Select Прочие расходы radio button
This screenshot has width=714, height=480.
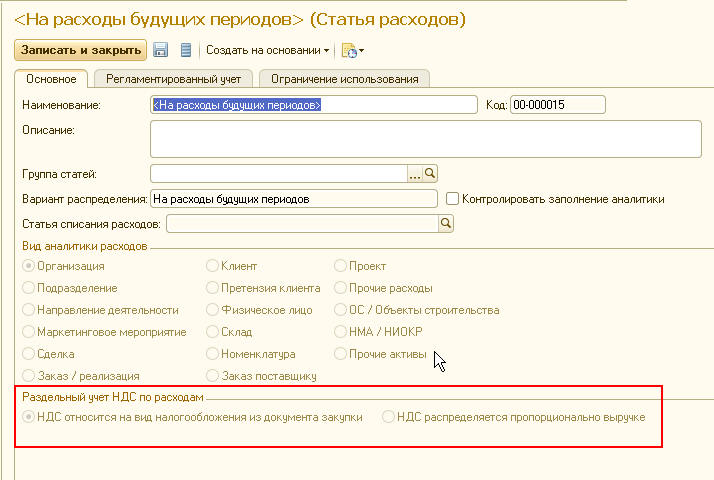pos(340,288)
